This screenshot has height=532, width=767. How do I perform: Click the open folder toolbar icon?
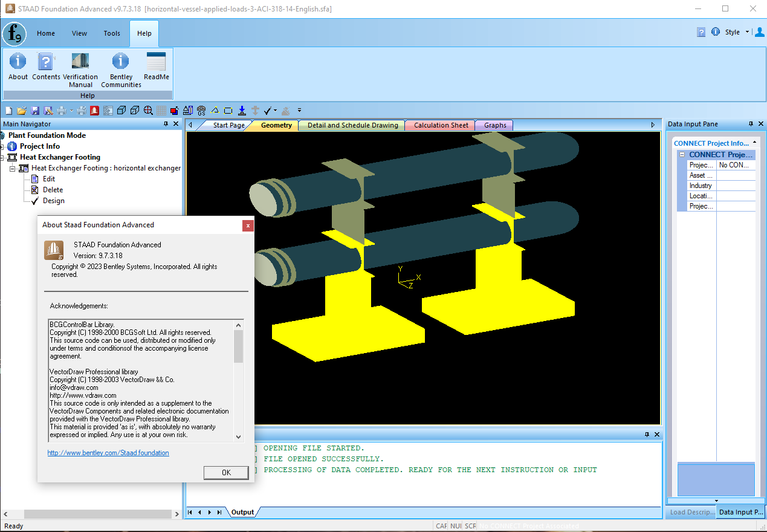[22, 111]
